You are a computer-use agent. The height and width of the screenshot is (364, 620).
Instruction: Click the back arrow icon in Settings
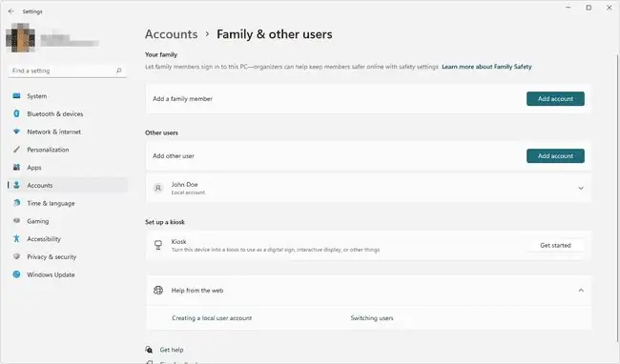(x=10, y=11)
